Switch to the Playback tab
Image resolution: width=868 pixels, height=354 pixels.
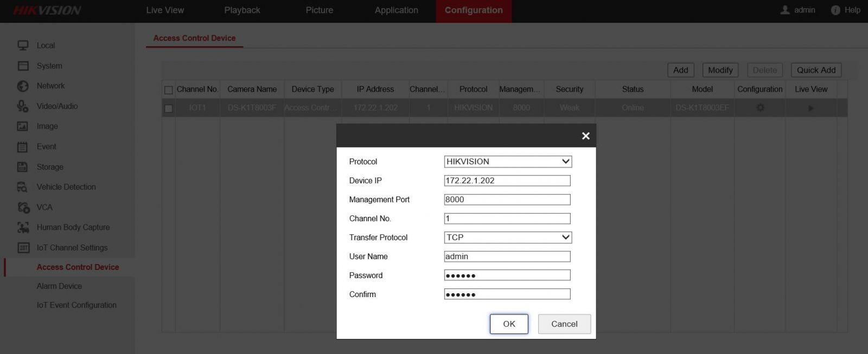pos(242,10)
